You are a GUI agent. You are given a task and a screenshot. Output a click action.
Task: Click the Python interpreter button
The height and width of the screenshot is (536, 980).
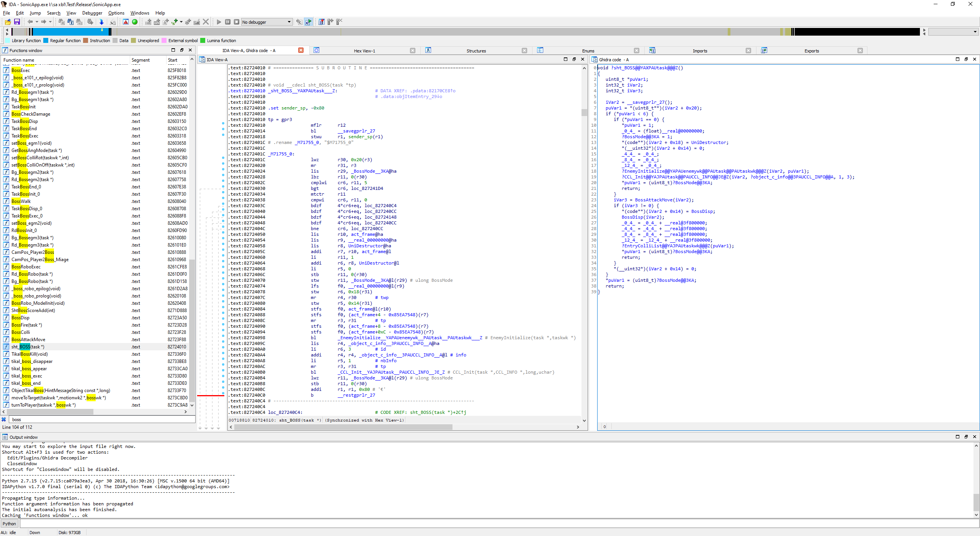(10, 524)
